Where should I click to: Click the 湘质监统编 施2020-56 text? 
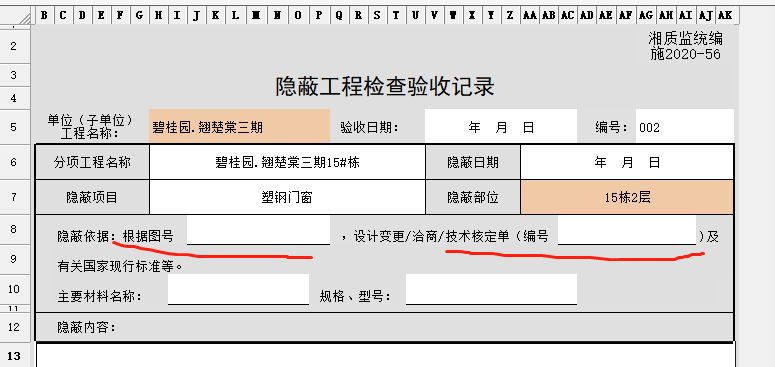coord(686,46)
